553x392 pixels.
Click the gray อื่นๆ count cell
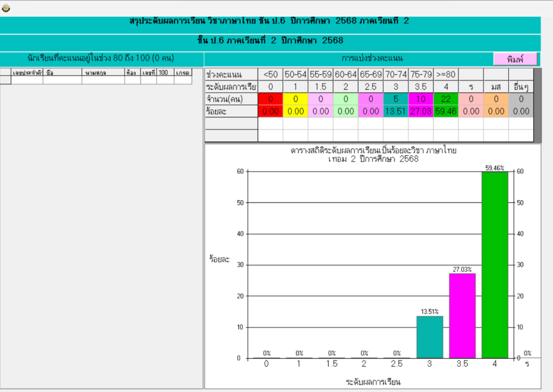[521, 99]
